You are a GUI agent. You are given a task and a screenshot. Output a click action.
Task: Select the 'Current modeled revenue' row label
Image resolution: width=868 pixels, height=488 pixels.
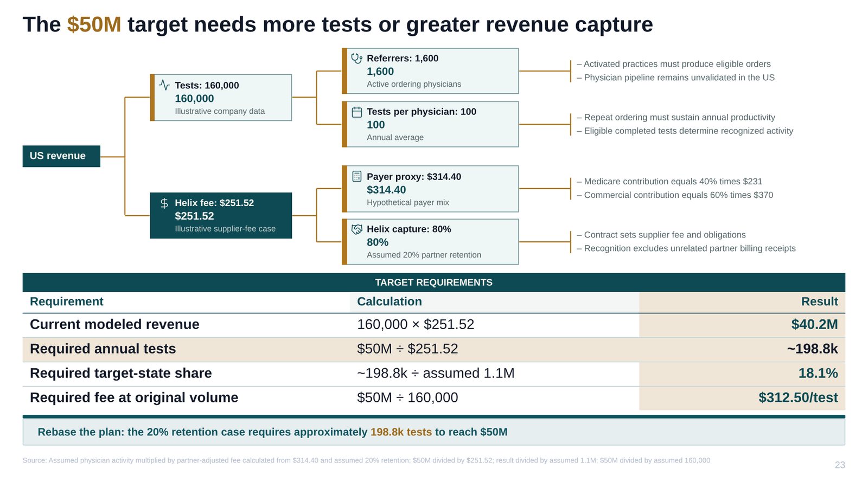coord(114,324)
